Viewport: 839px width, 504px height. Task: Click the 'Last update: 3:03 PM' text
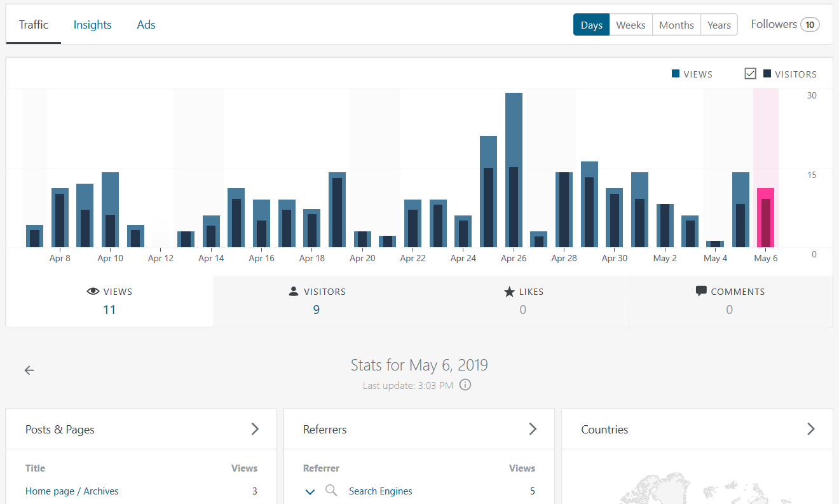[x=408, y=385]
